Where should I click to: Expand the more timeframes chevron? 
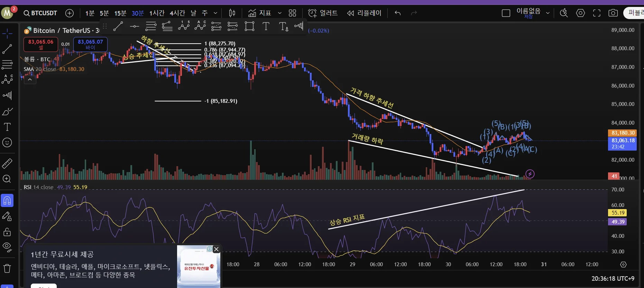click(215, 13)
